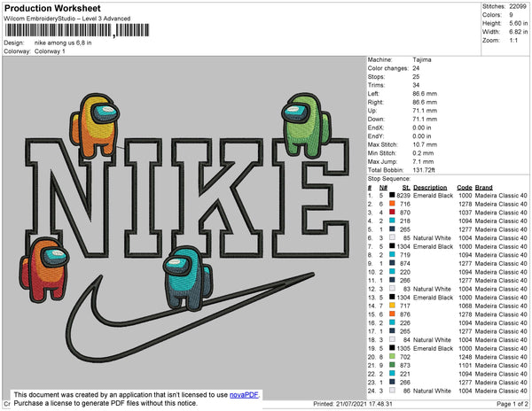Select the Machine value Tajima
Screen dimensions: 532x411
point(422,59)
